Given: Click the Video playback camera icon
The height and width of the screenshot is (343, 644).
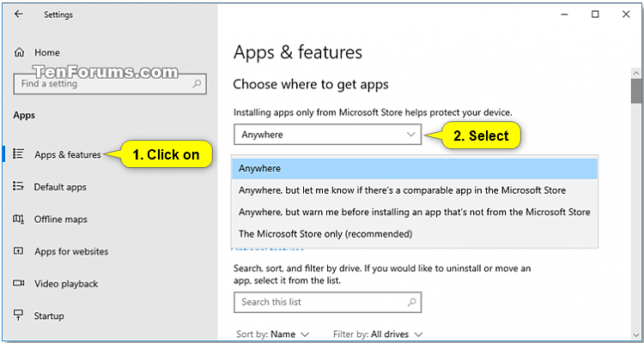Looking at the screenshot, I should pyautogui.click(x=18, y=283).
